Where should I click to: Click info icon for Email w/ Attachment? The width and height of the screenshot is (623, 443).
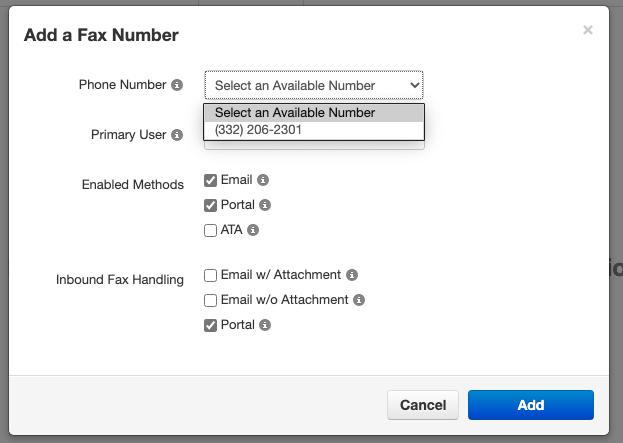(x=352, y=275)
